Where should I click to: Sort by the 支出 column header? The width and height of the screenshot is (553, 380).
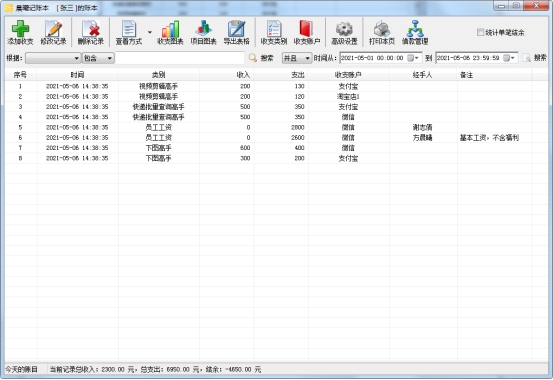(x=281, y=75)
